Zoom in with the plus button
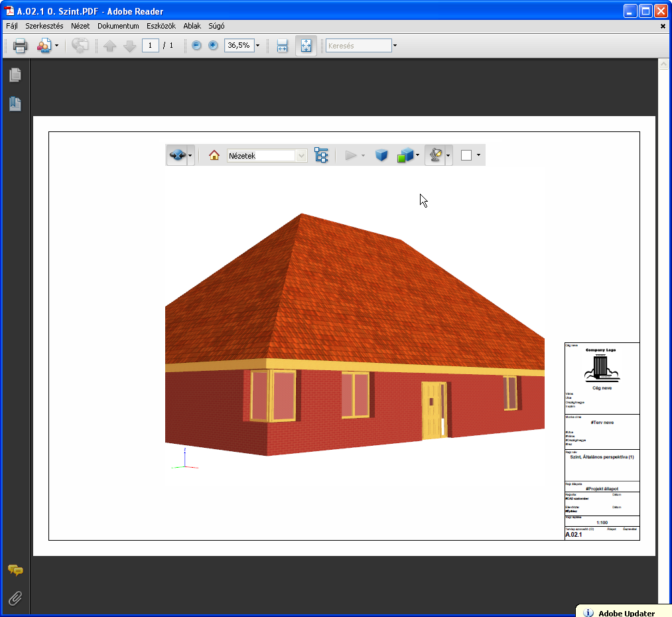This screenshot has width=672, height=617. (212, 45)
